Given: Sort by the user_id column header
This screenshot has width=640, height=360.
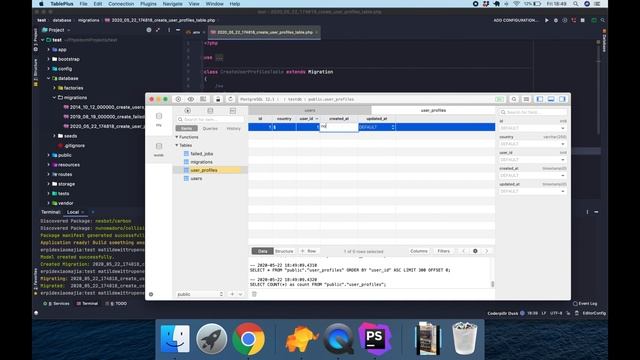Looking at the screenshot, I should tap(308, 119).
